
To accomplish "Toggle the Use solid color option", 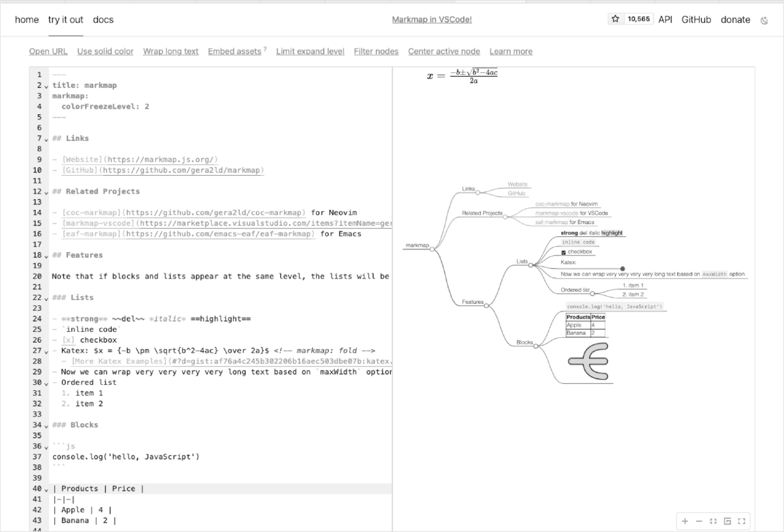I will [105, 51].
